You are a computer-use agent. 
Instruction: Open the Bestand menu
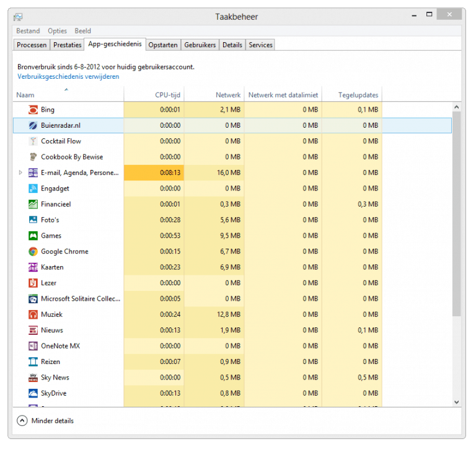point(28,31)
